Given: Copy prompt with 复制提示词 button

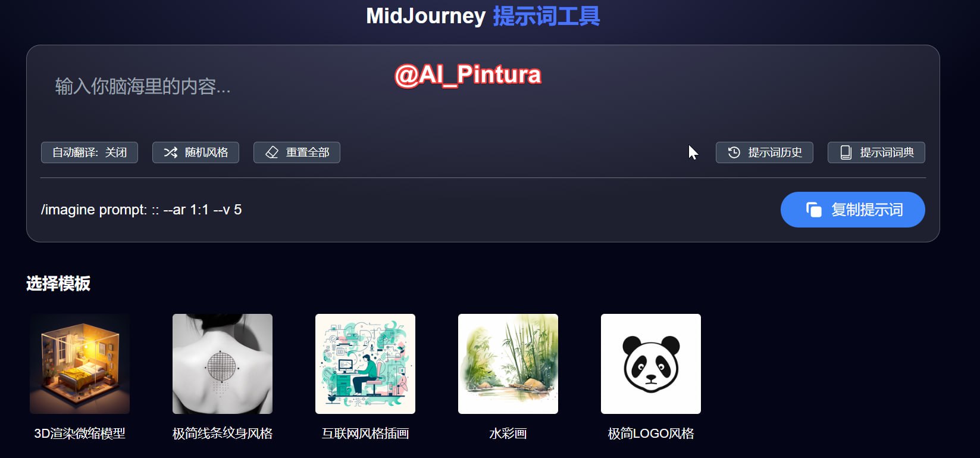Looking at the screenshot, I should pos(853,210).
